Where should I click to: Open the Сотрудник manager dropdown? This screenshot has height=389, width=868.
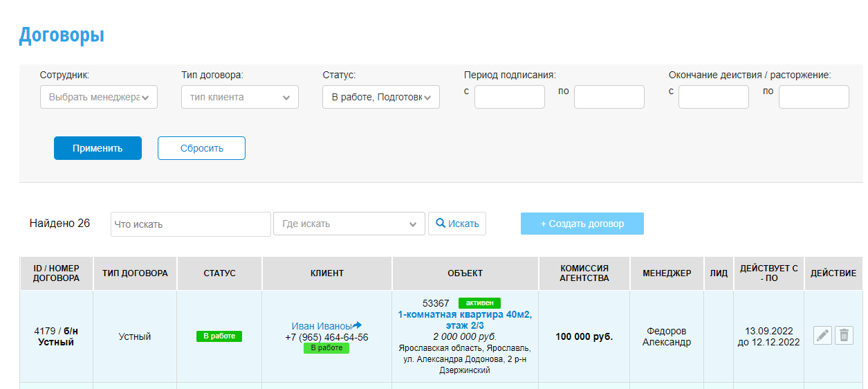point(99,97)
